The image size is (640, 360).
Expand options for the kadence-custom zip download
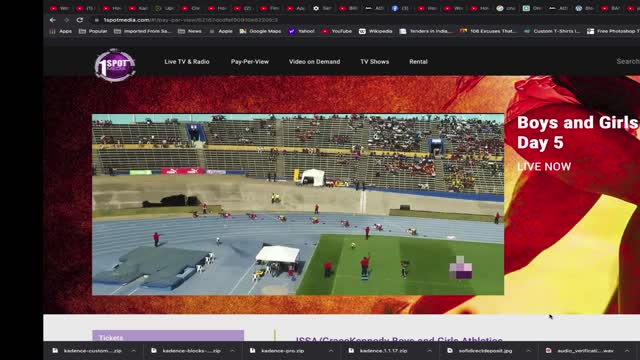click(133, 351)
